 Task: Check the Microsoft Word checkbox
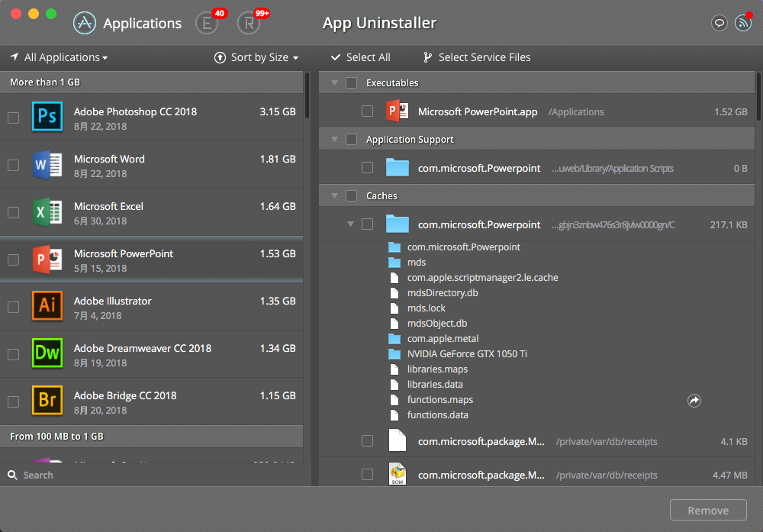coord(14,165)
